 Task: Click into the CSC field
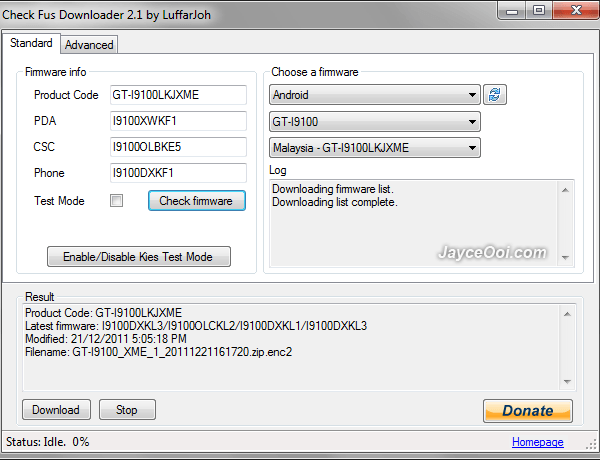pyautogui.click(x=178, y=147)
